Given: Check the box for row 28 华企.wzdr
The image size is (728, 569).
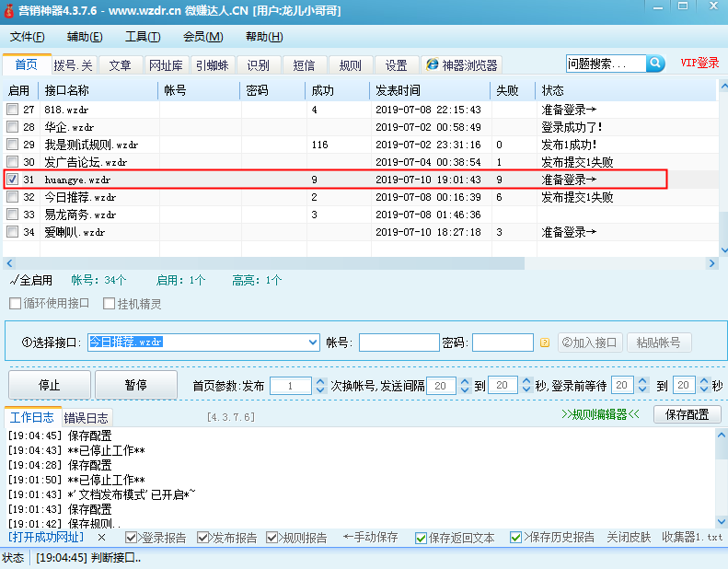Looking at the screenshot, I should [13, 127].
